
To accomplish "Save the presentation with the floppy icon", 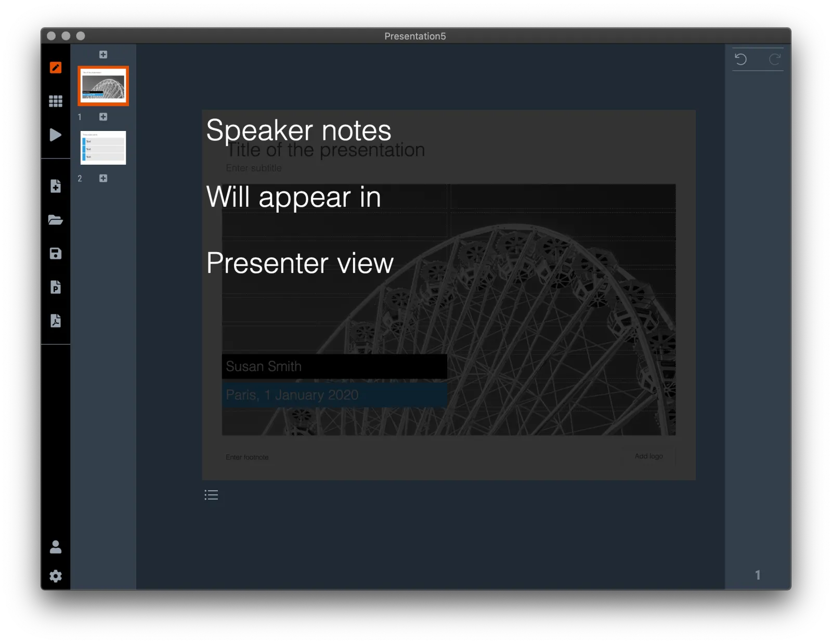I will point(56,254).
